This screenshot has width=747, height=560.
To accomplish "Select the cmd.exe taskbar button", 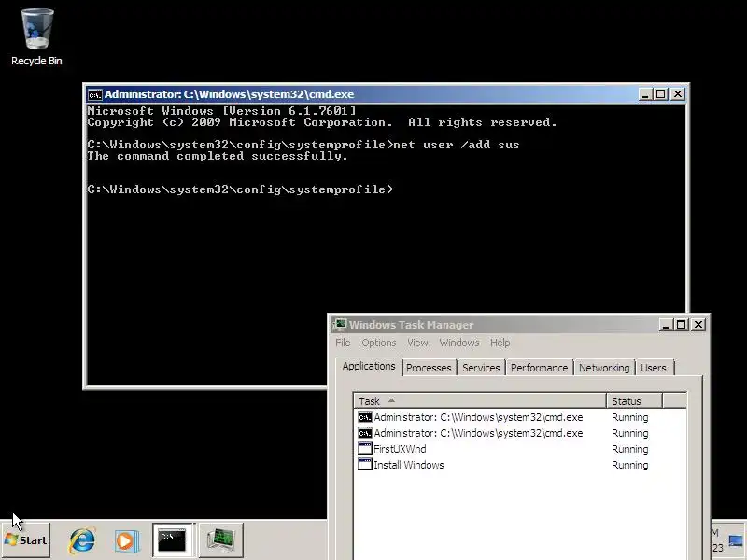I will 173,540.
